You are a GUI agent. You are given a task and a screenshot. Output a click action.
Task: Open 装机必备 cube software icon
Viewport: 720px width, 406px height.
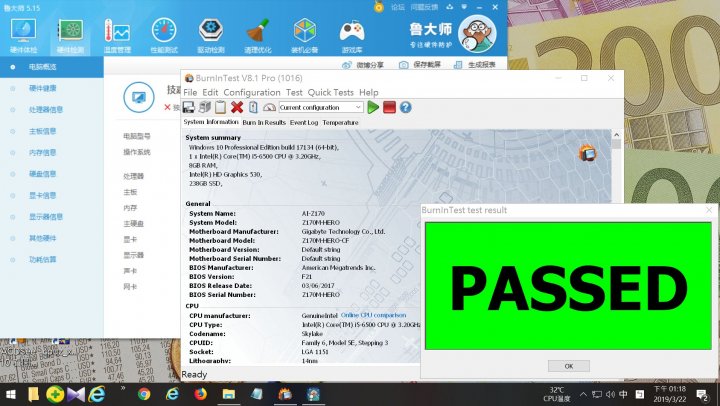click(x=304, y=36)
